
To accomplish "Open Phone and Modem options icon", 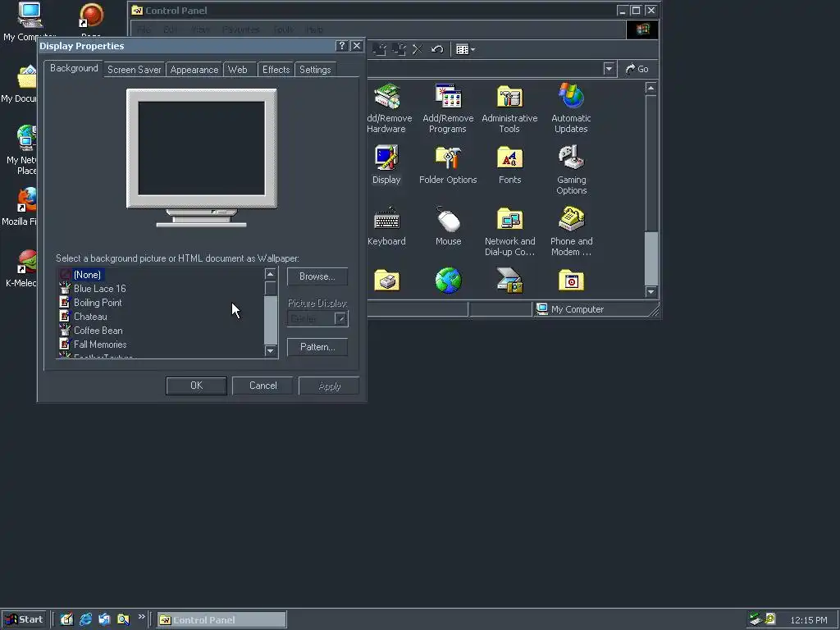I will (571, 231).
